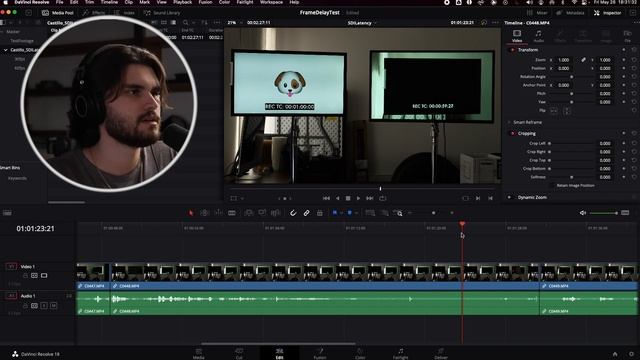Click the Detail Zoom icon
The width and height of the screenshot is (640, 360).
(x=384, y=213)
